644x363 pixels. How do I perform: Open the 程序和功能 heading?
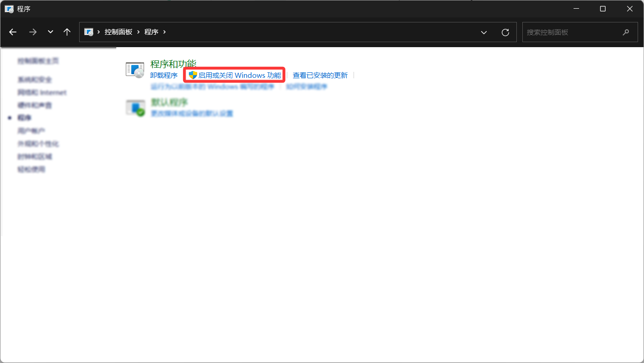[x=173, y=64]
